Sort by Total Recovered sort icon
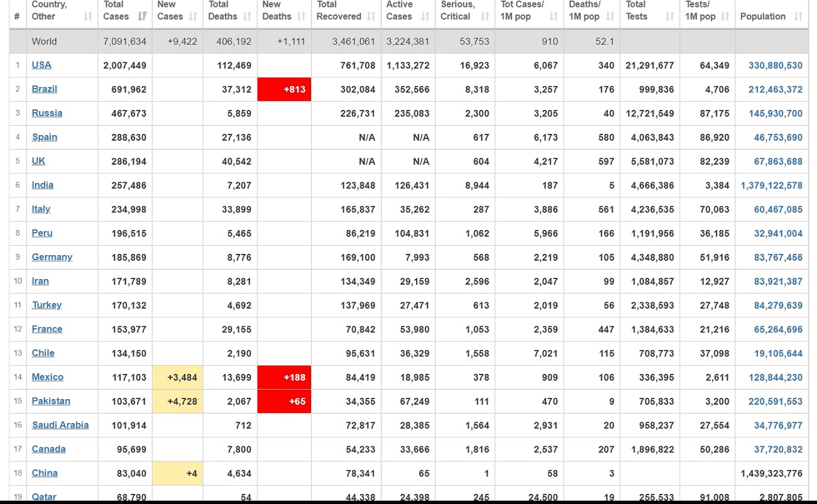This screenshot has height=504, width=817. (x=371, y=16)
